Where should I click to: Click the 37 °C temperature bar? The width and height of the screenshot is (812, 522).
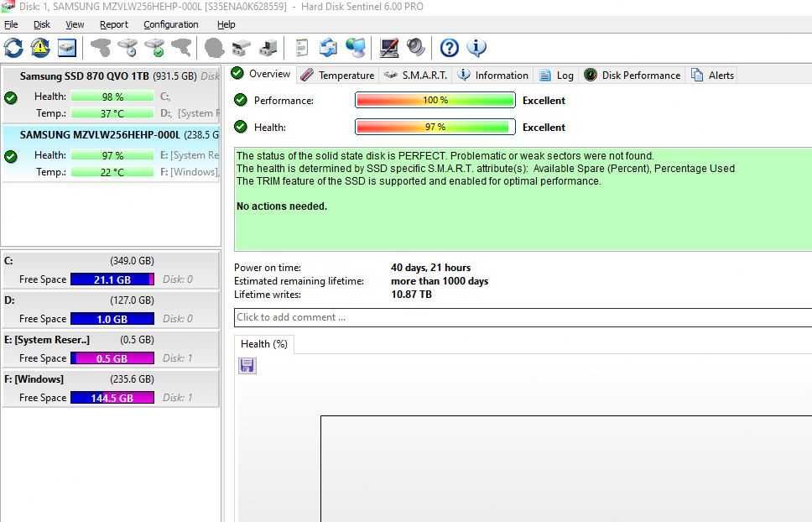112,113
